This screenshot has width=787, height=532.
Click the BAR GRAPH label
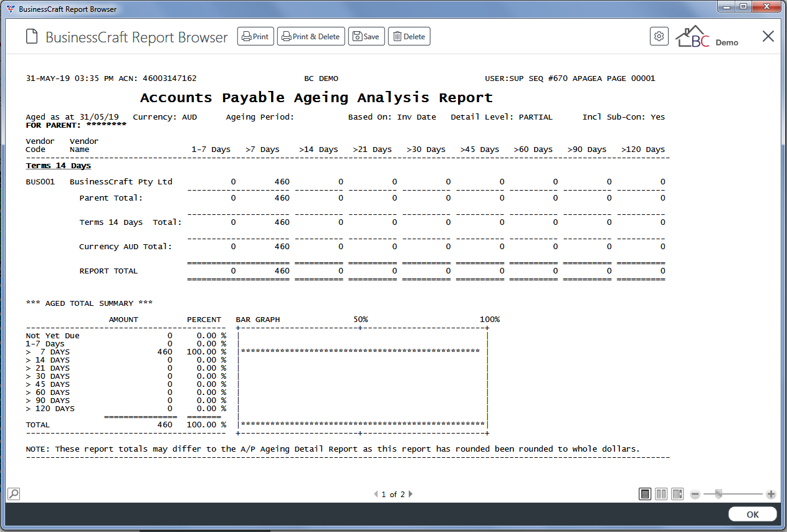(258, 320)
